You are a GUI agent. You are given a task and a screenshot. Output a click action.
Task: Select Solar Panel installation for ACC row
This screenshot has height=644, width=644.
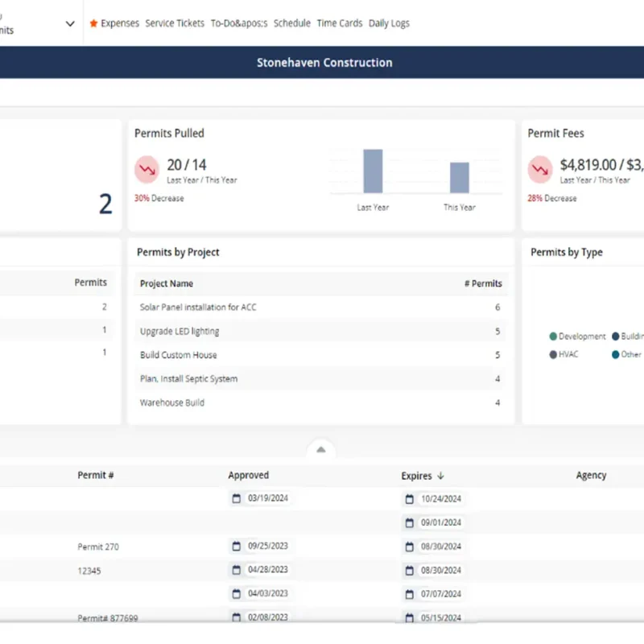coord(320,308)
